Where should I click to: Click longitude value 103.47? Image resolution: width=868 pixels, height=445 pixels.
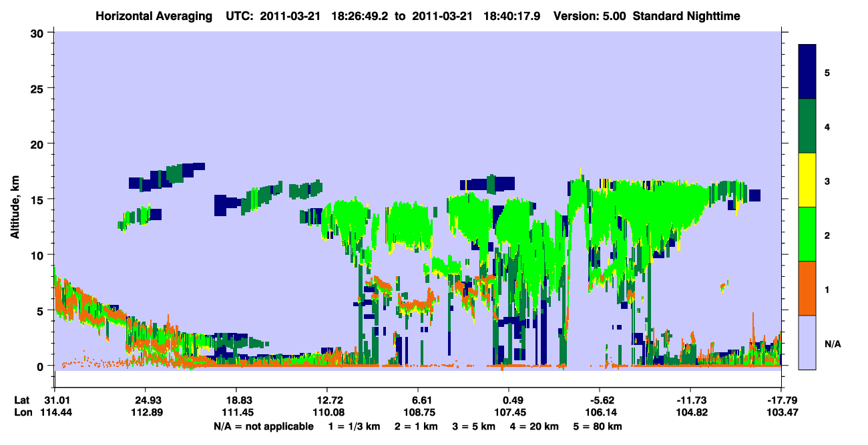782,412
